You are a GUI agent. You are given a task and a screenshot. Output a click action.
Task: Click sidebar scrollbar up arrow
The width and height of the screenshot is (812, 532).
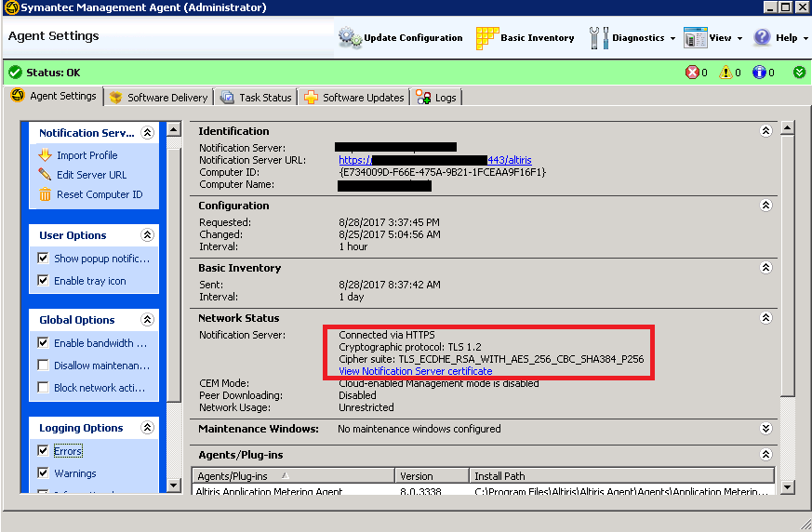174,128
